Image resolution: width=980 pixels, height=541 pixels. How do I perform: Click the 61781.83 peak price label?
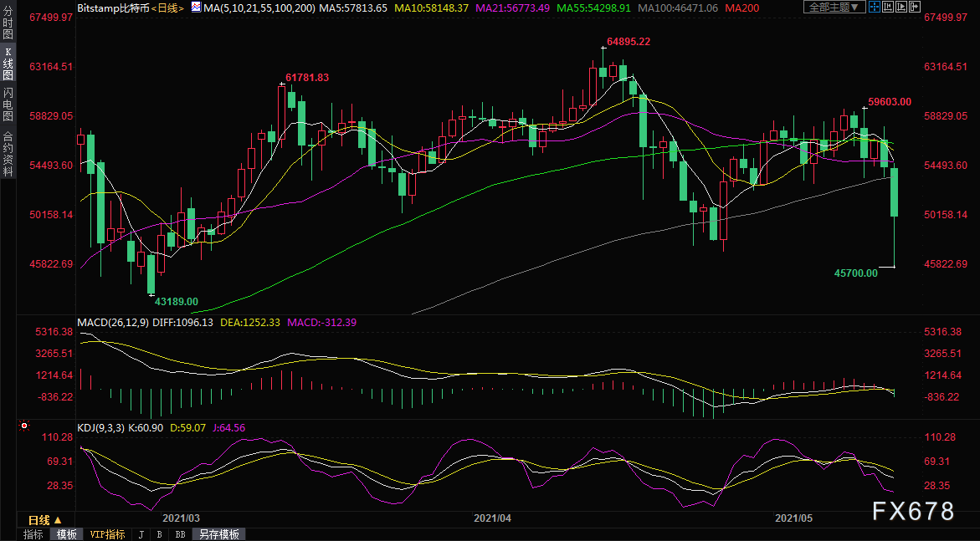[307, 78]
